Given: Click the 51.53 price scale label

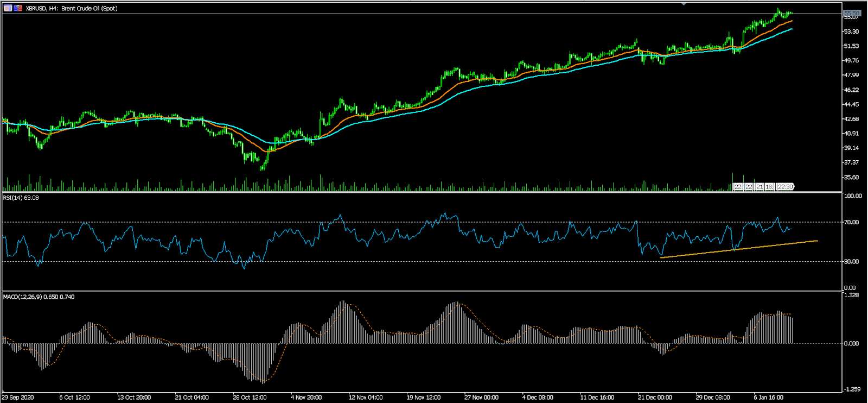Looking at the screenshot, I should (851, 46).
